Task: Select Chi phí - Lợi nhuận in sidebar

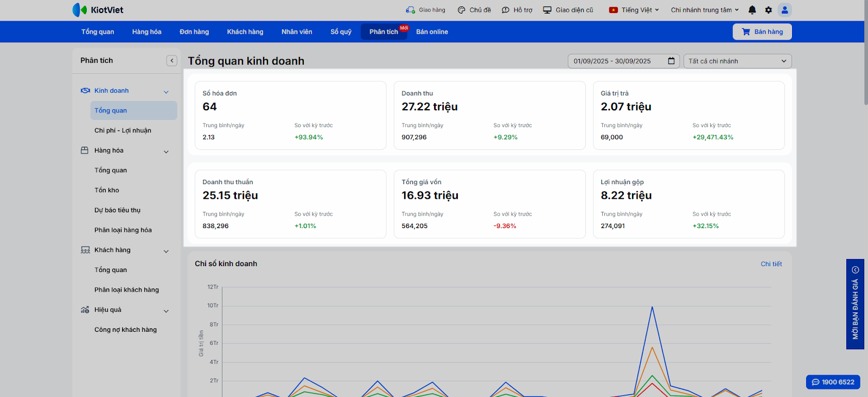Action: [x=123, y=130]
